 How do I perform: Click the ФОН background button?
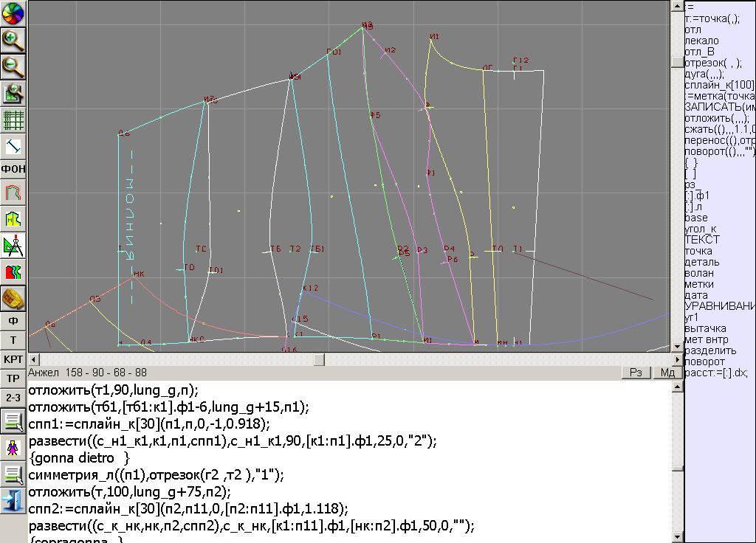[13, 169]
